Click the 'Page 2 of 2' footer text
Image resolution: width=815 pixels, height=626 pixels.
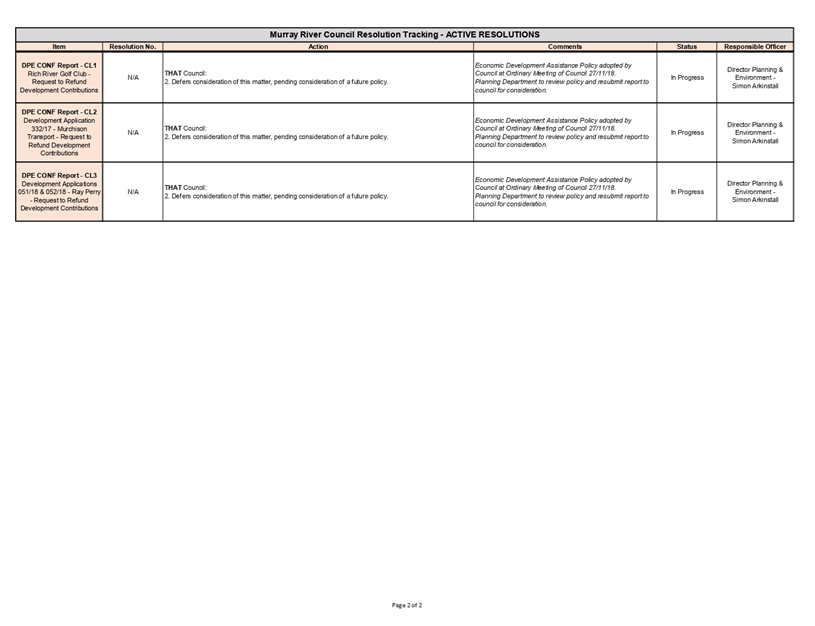pyautogui.click(x=407, y=605)
